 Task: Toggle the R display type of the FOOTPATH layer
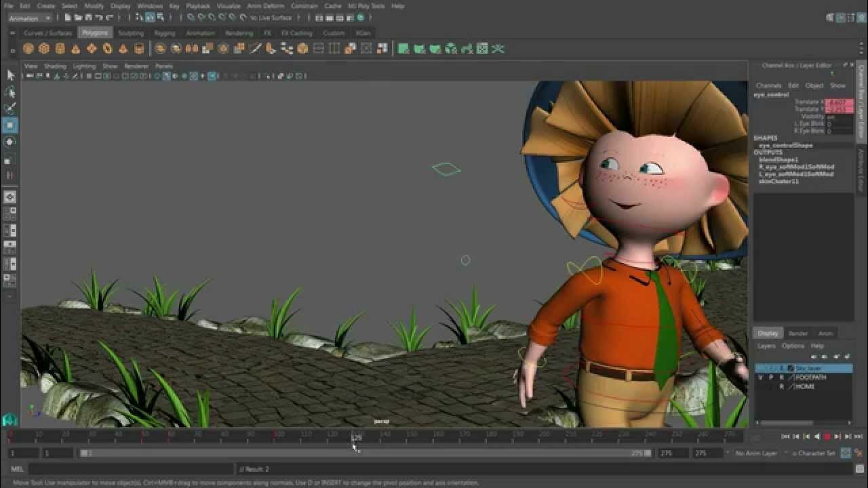pos(781,378)
